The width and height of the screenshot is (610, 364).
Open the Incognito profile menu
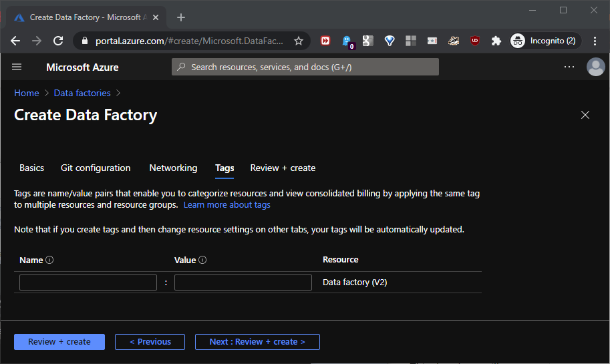(x=545, y=41)
